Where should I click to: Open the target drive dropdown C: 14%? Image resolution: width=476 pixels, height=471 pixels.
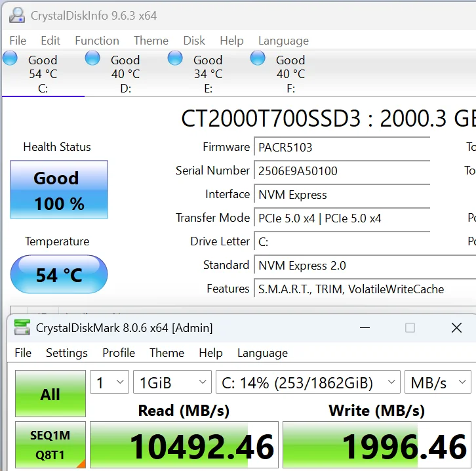[x=308, y=382]
